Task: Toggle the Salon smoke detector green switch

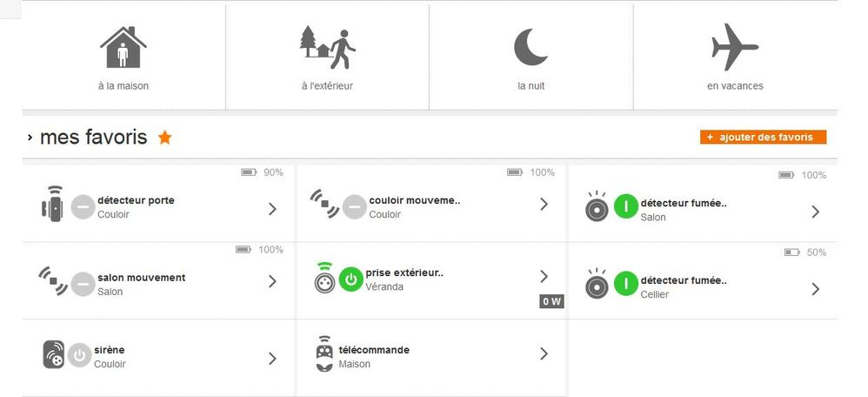Action: pos(625,207)
